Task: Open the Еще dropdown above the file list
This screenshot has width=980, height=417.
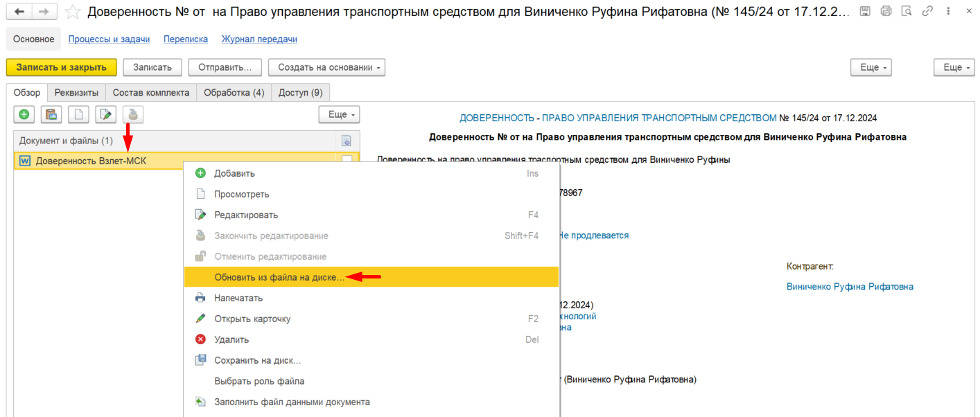Action: (339, 114)
